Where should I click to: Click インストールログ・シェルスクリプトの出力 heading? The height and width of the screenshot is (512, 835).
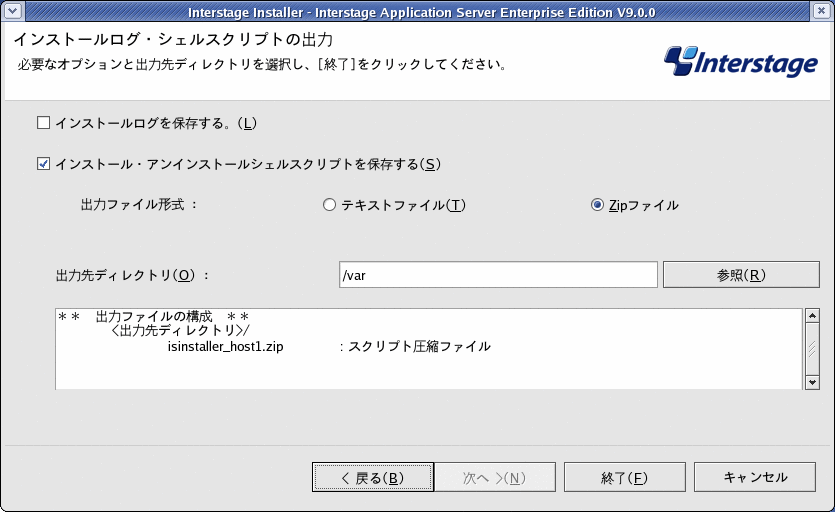coord(173,39)
